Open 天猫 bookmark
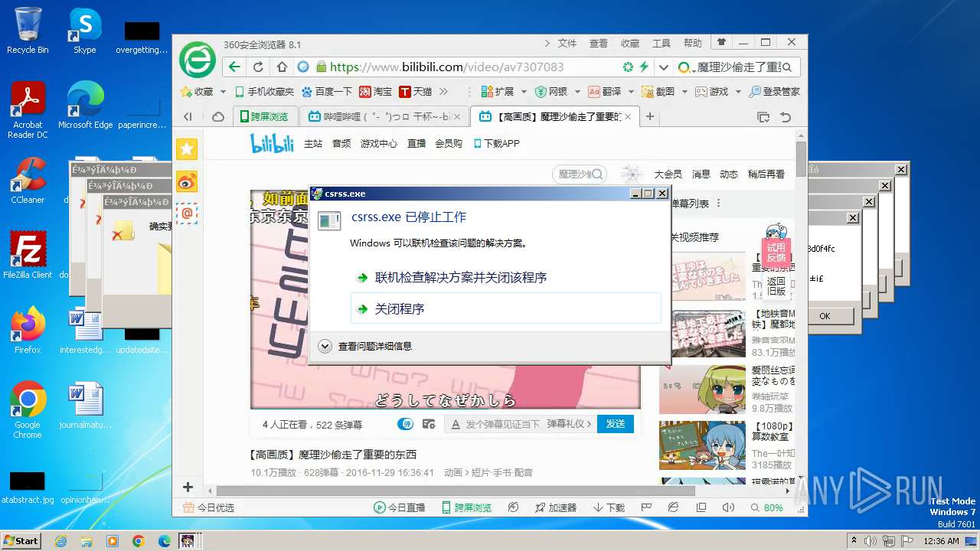The height and width of the screenshot is (551, 980). coord(416,91)
